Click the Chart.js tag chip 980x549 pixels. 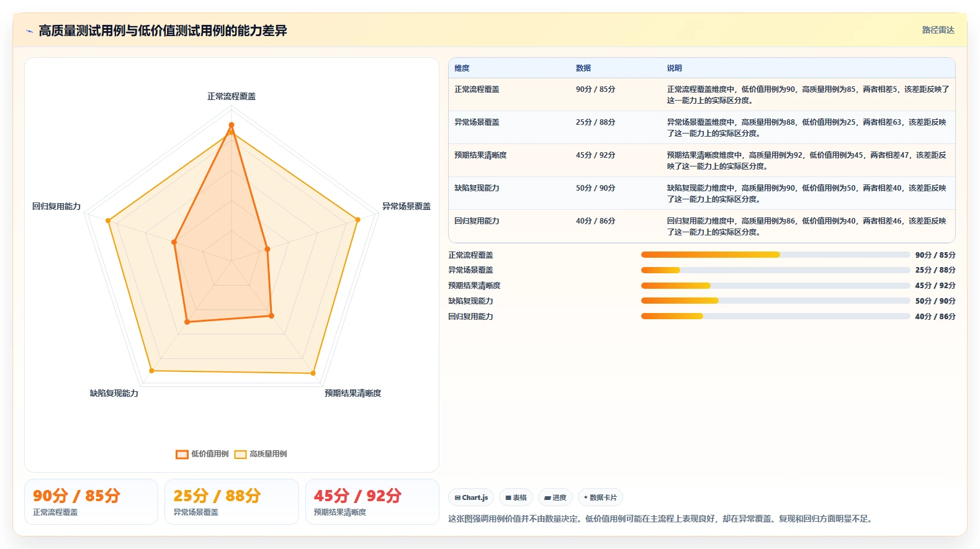click(471, 497)
